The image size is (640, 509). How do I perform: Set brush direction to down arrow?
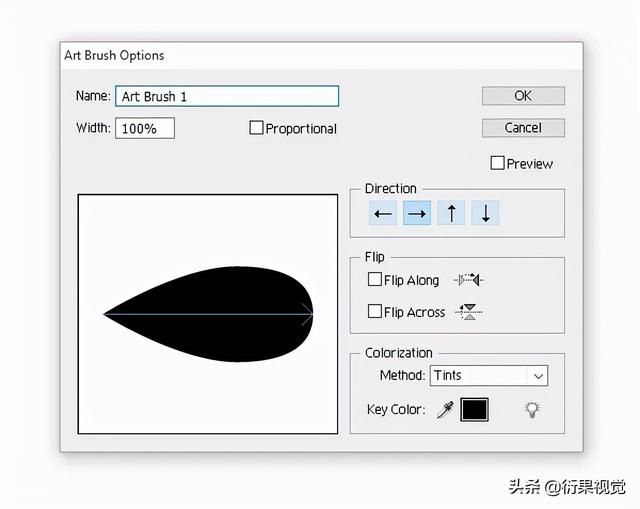pyautogui.click(x=485, y=213)
